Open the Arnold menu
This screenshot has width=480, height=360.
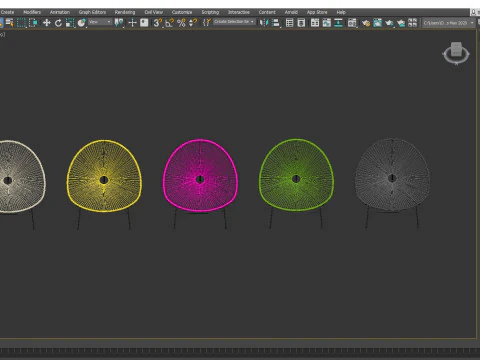(291, 12)
